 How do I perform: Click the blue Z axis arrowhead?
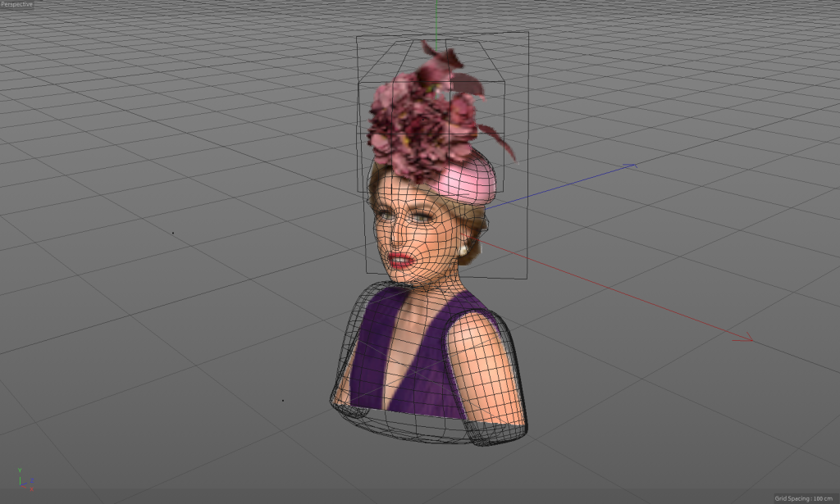[629, 166]
